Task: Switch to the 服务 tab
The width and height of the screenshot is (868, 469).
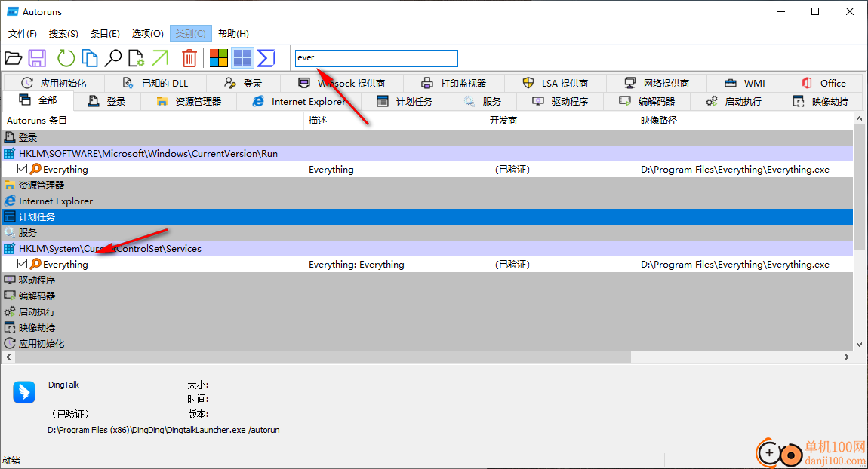Action: pyautogui.click(x=482, y=101)
